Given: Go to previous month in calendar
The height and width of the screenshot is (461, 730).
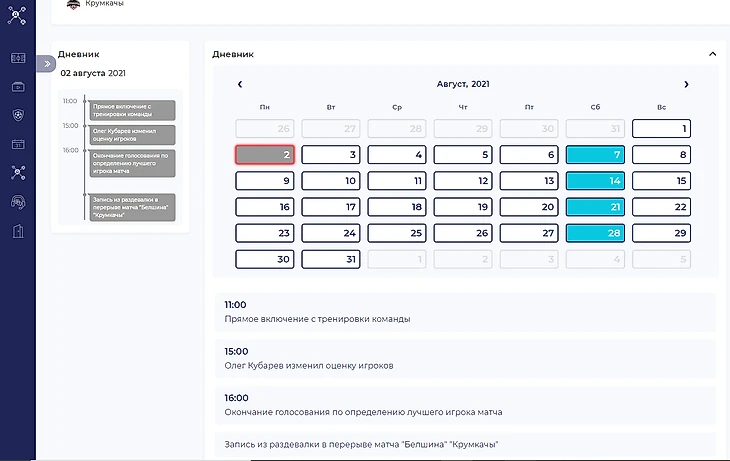Looking at the screenshot, I should pyautogui.click(x=240, y=85).
